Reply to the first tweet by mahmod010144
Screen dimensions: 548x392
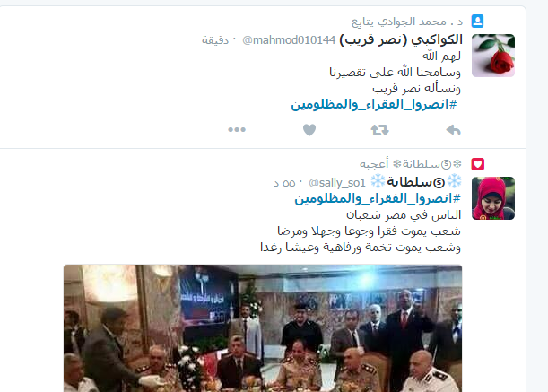(x=454, y=130)
